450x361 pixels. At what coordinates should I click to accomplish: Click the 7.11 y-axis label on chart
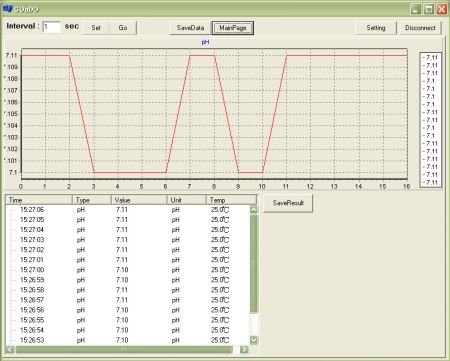pyautogui.click(x=11, y=55)
